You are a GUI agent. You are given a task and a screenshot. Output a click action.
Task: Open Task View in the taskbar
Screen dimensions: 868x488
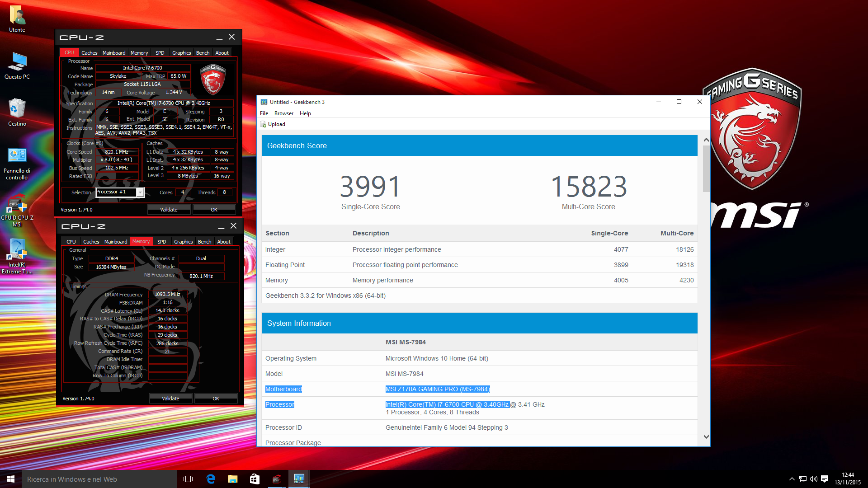coord(188,479)
